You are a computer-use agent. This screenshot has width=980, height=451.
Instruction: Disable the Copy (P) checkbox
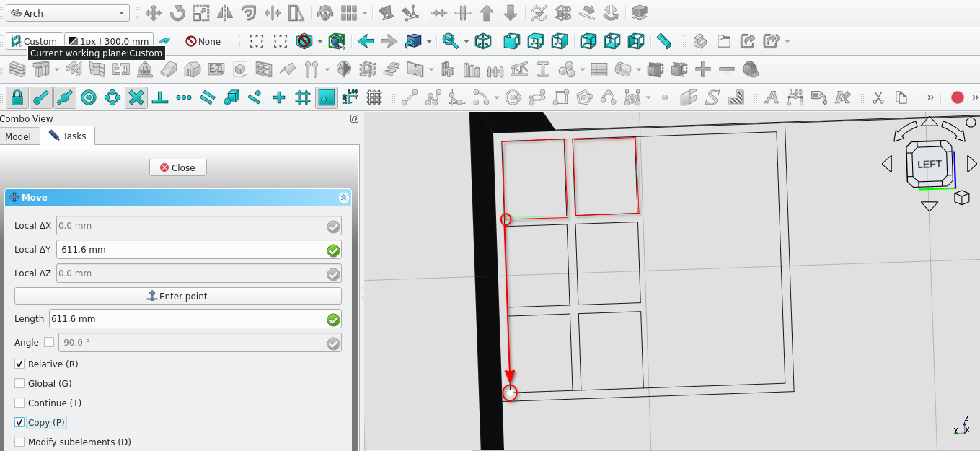pos(19,423)
